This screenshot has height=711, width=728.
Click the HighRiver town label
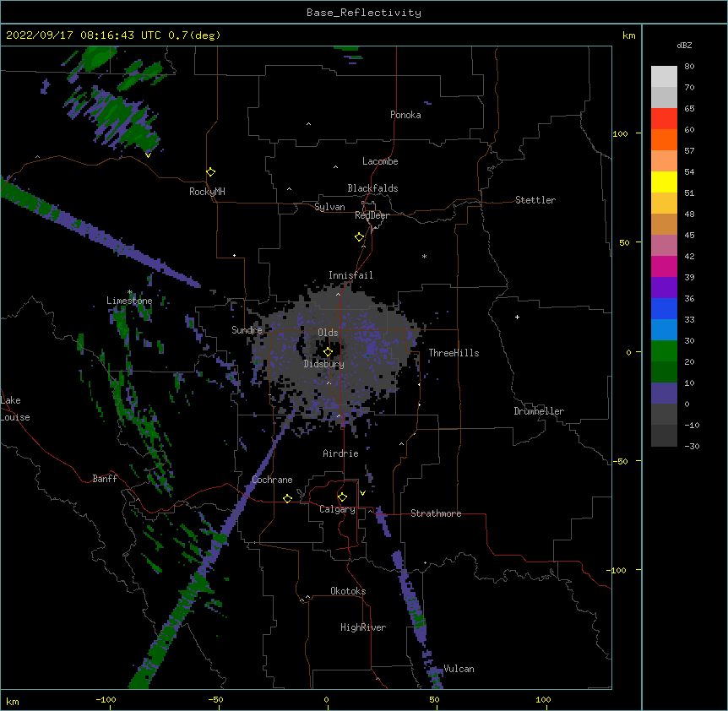(363, 627)
